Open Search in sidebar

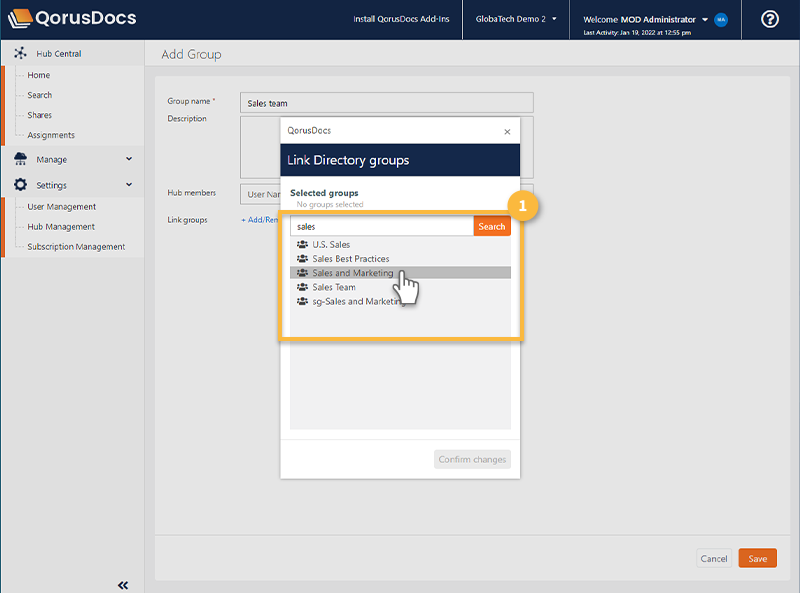pyautogui.click(x=40, y=95)
